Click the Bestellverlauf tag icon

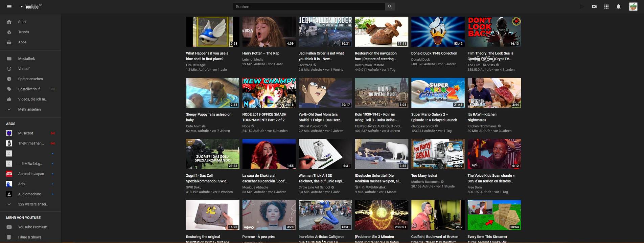(x=9, y=89)
